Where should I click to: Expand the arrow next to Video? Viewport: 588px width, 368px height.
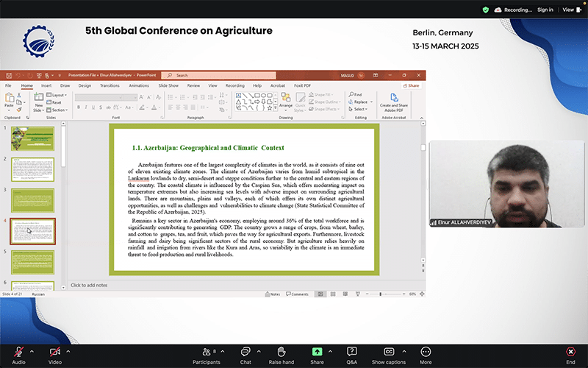[x=68, y=352]
